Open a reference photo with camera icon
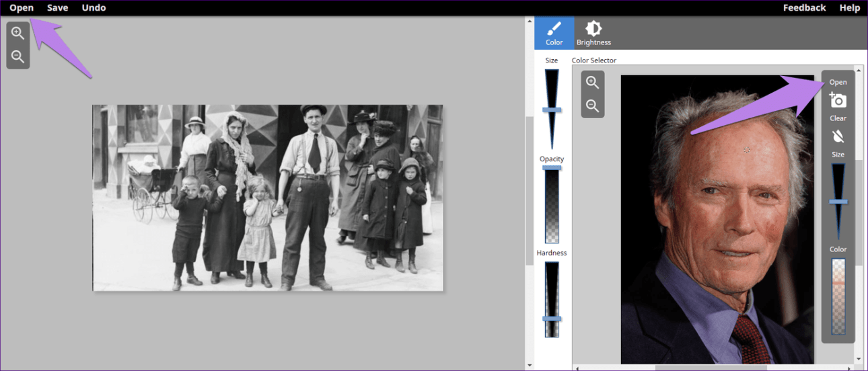The image size is (868, 371). 838,101
